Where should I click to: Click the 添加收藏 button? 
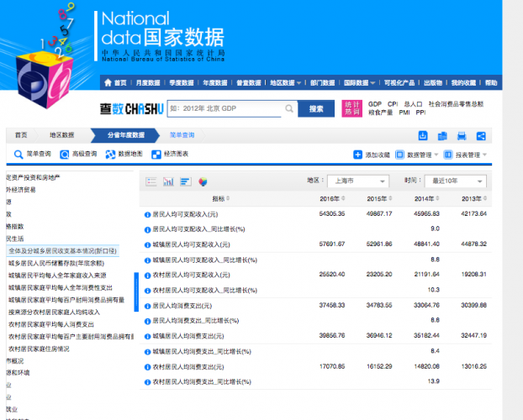point(372,155)
